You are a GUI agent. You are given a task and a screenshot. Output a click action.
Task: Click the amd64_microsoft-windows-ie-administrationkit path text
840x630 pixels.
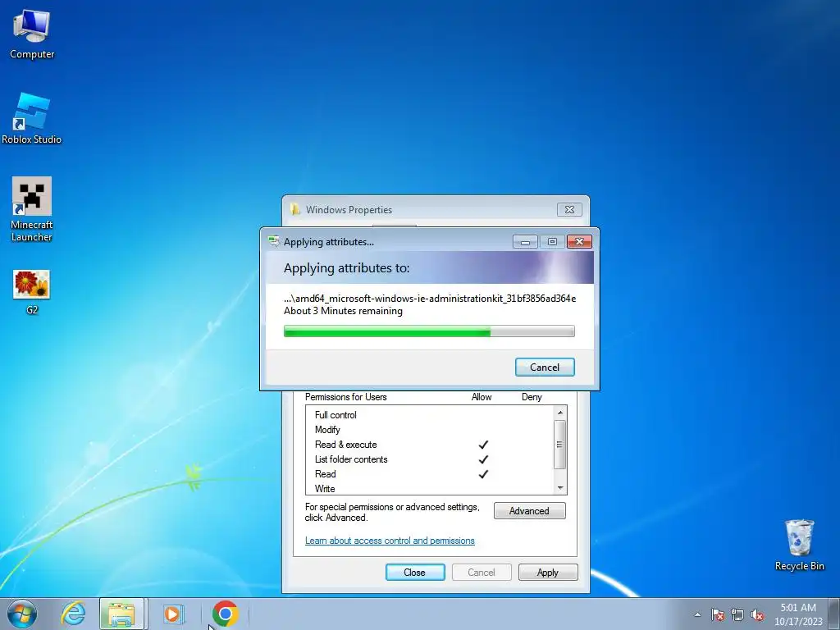[430, 299]
